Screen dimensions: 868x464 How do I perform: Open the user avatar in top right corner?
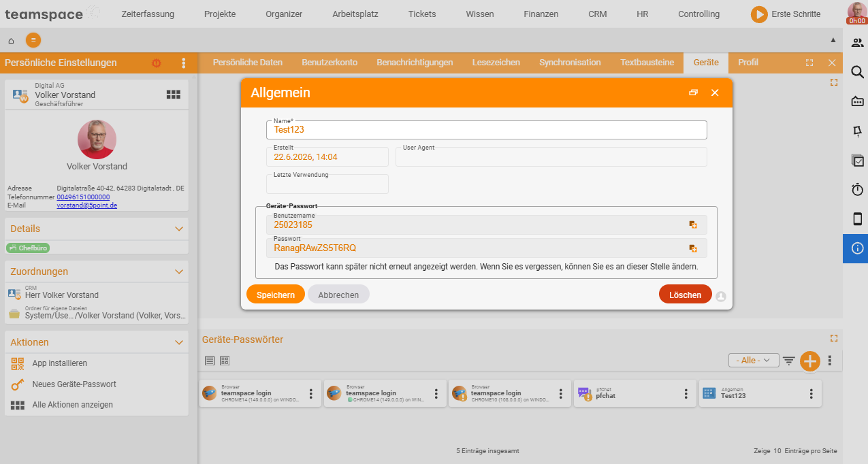[856, 14]
